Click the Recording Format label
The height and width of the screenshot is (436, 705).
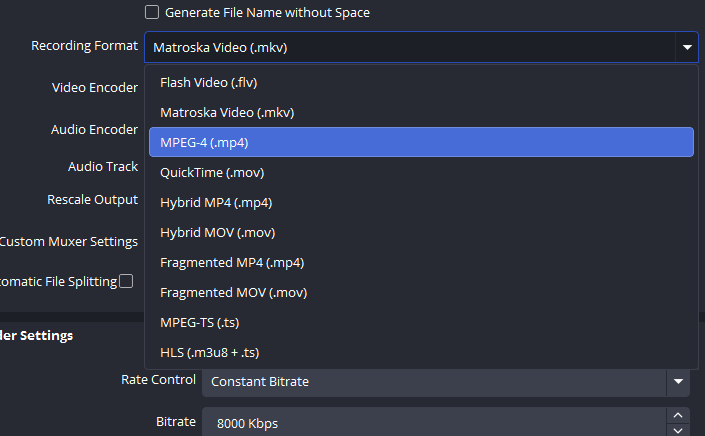pyautogui.click(x=84, y=46)
